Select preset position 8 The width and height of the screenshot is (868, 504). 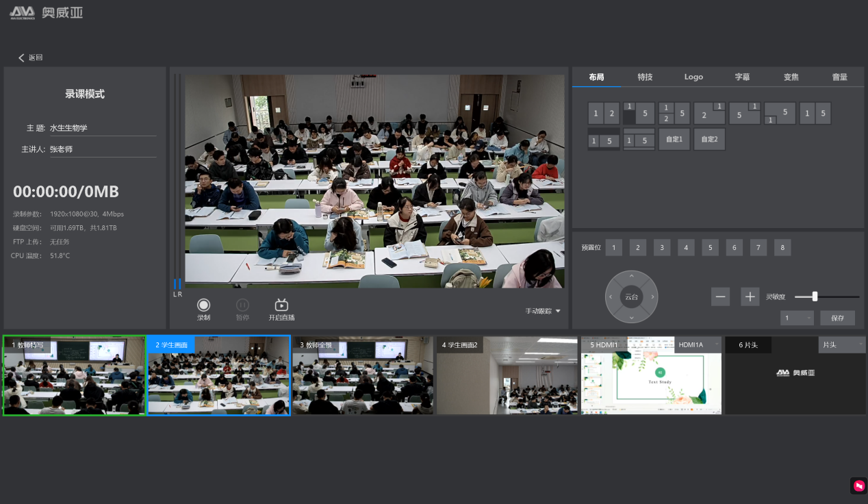pyautogui.click(x=782, y=248)
